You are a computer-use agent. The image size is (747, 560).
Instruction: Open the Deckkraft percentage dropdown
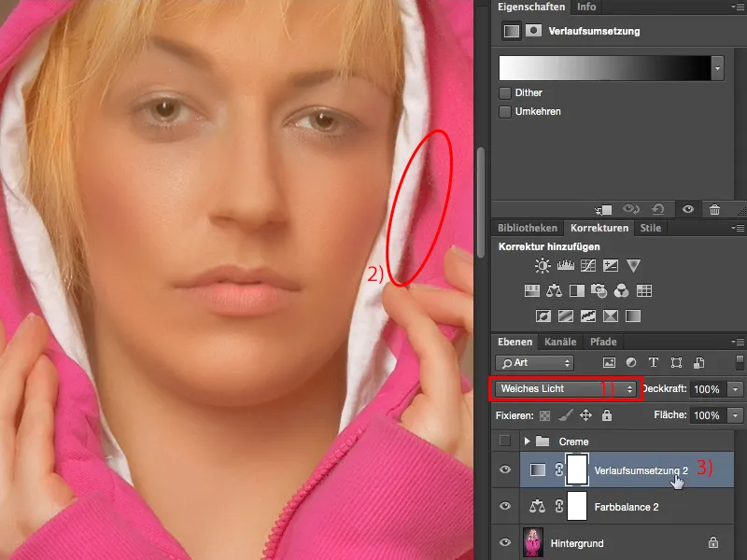(734, 389)
